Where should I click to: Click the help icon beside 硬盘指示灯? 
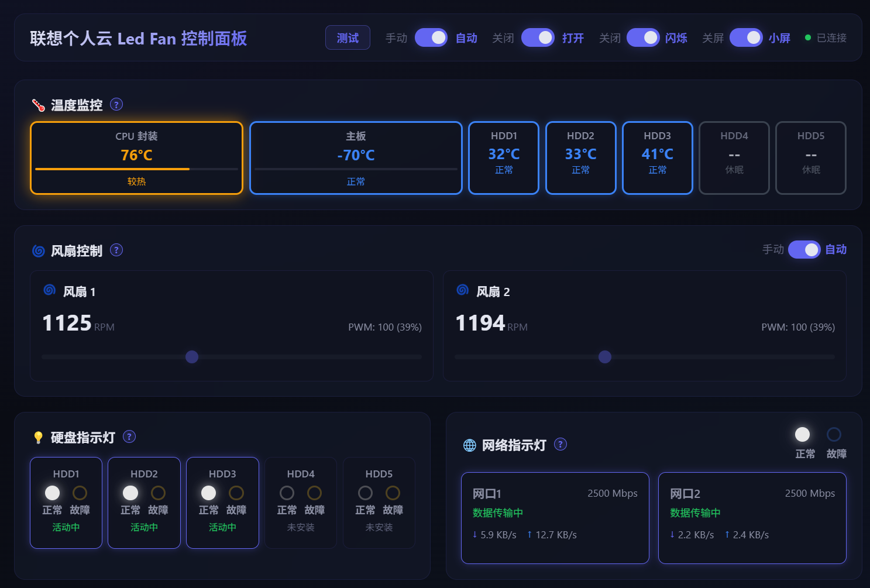129,436
